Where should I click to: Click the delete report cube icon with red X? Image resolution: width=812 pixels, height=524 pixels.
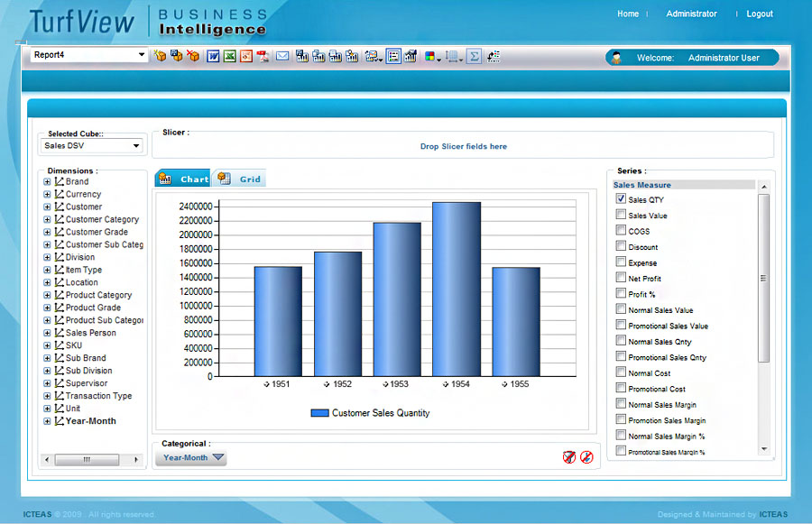click(x=193, y=55)
